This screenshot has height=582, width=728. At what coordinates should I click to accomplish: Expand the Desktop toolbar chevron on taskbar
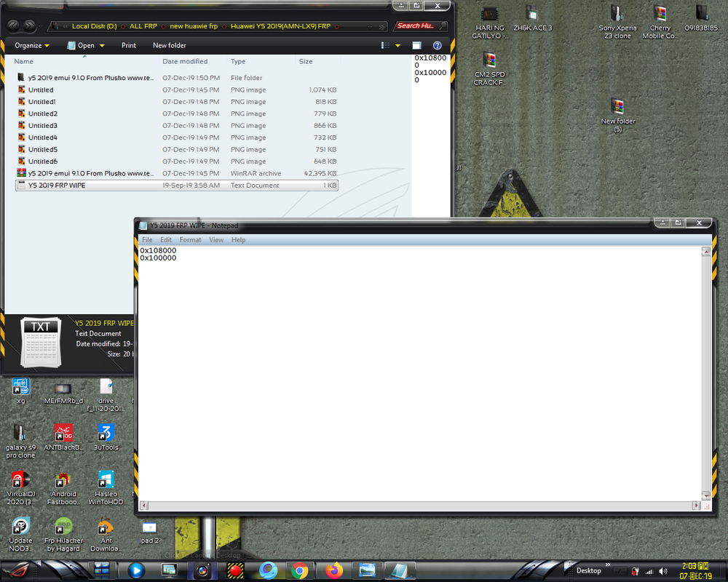click(x=608, y=565)
